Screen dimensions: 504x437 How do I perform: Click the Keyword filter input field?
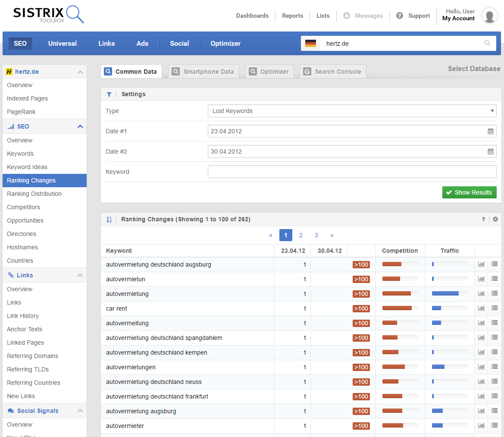click(352, 172)
